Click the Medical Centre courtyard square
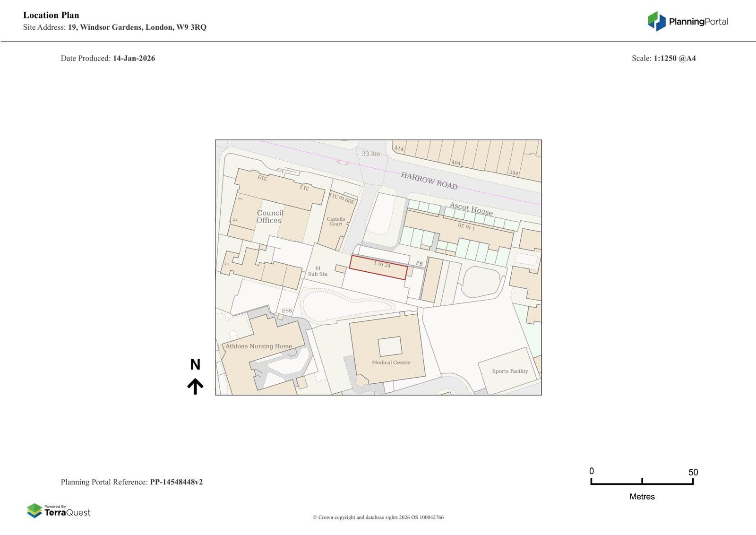The image size is (756, 535). tap(390, 346)
